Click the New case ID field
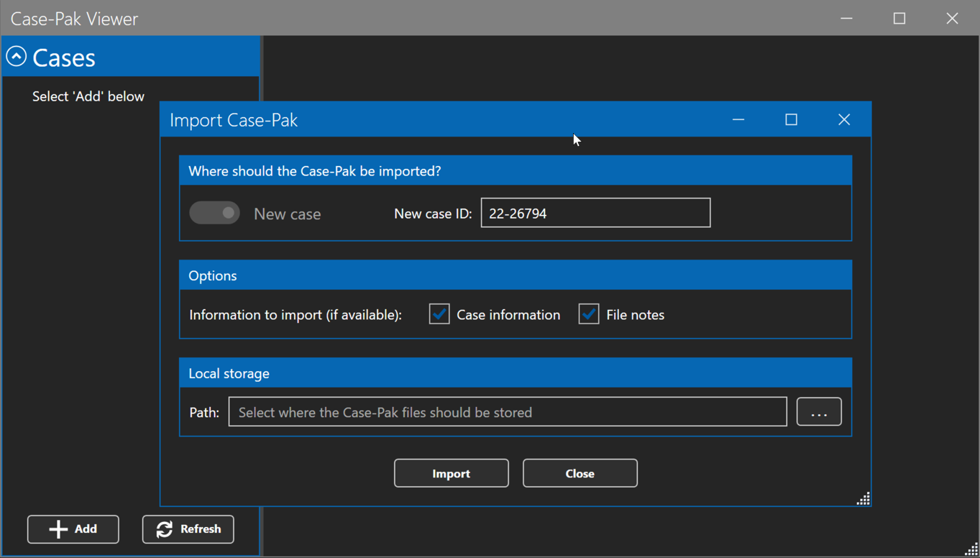The width and height of the screenshot is (980, 558). tap(595, 213)
